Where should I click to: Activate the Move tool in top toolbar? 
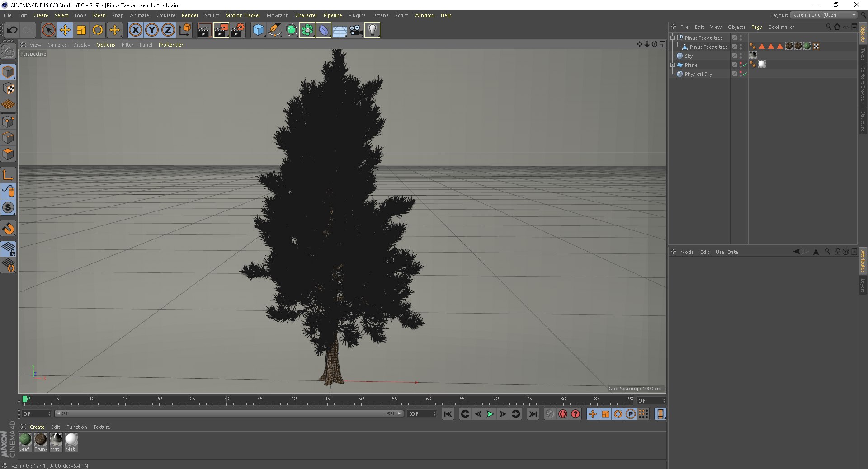pyautogui.click(x=65, y=30)
